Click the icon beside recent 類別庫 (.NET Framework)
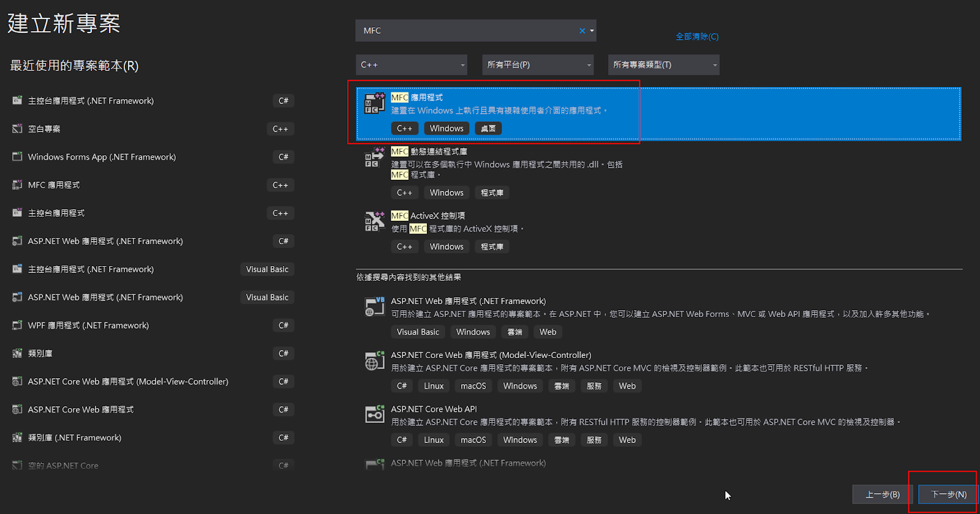 17,438
